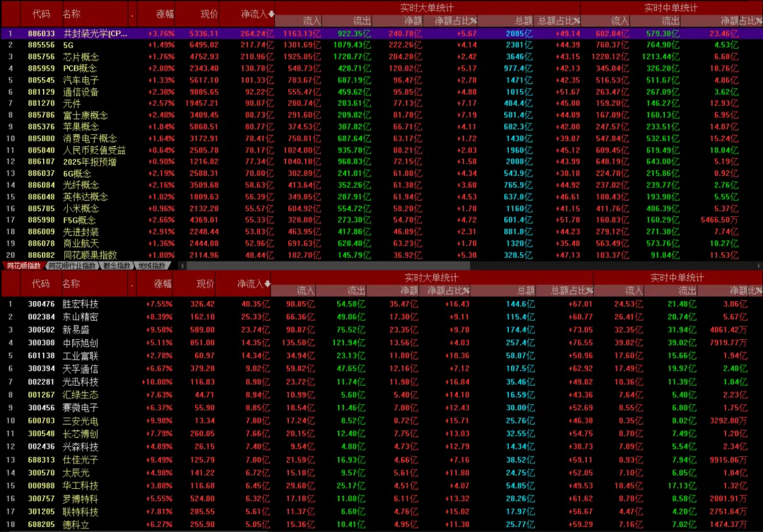The image size is (763, 532).
Task: Click the 实时大单统计 group header of the index table
Action: [427, 8]
